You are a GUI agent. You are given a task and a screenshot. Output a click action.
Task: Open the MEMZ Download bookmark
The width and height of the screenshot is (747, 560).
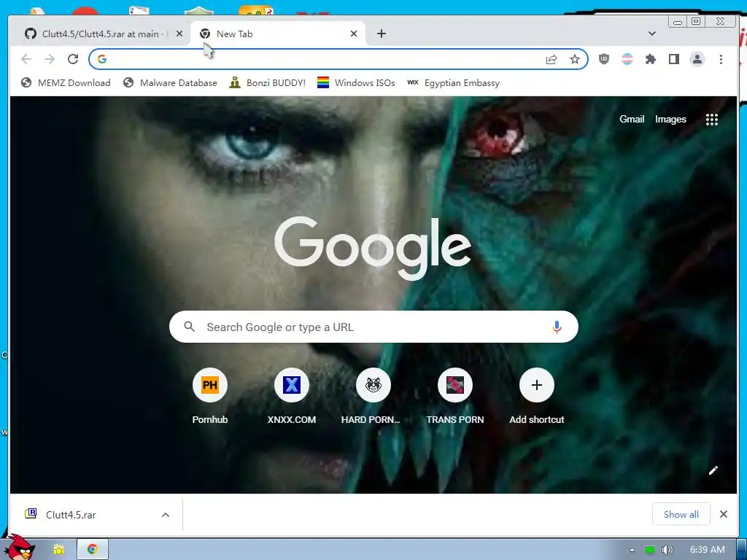point(66,83)
